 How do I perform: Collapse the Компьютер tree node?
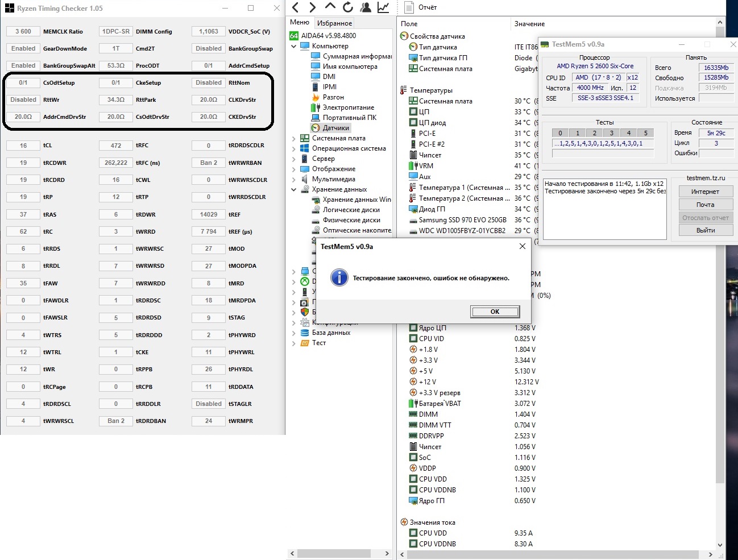pyautogui.click(x=294, y=46)
